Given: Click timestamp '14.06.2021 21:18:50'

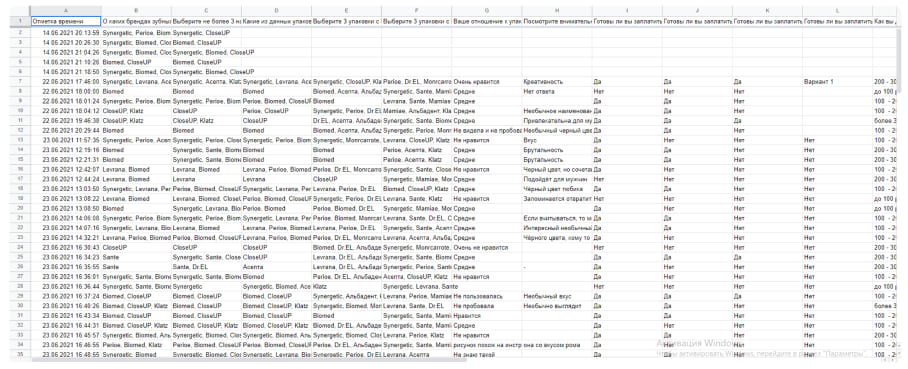Looking at the screenshot, I should (x=71, y=72).
